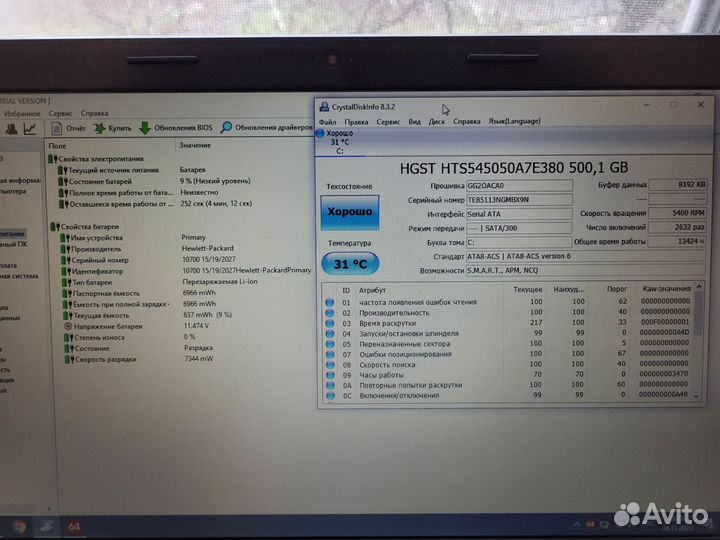This screenshot has width=720, height=540.
Task: Open the Файл menu in CrystalDiskInfo
Action: [x=328, y=122]
